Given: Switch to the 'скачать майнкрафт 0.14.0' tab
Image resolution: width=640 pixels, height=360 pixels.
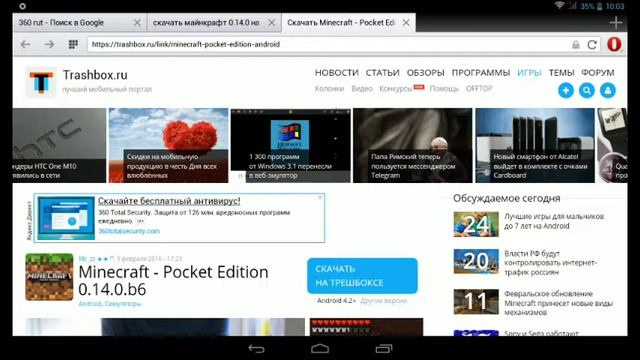Looking at the screenshot, I should [x=214, y=22].
